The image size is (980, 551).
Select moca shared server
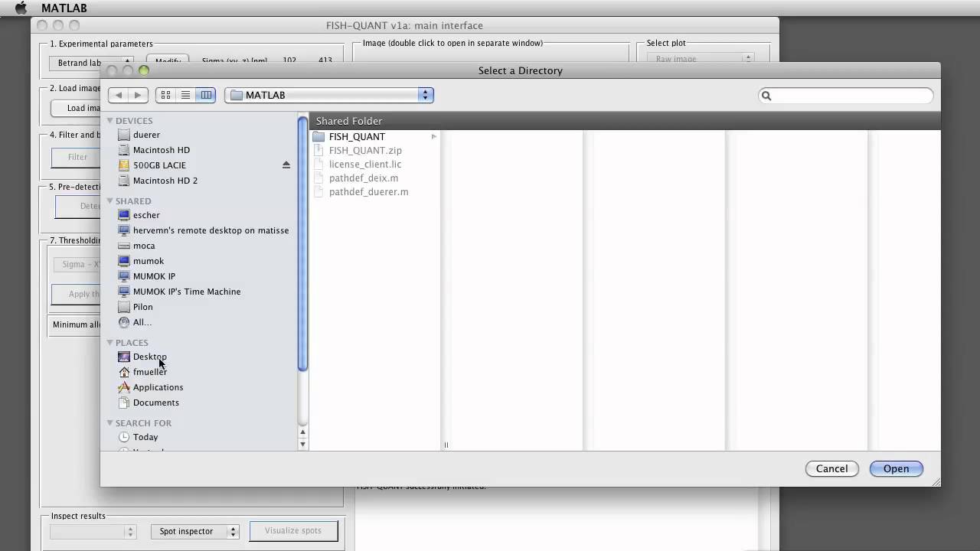point(144,246)
